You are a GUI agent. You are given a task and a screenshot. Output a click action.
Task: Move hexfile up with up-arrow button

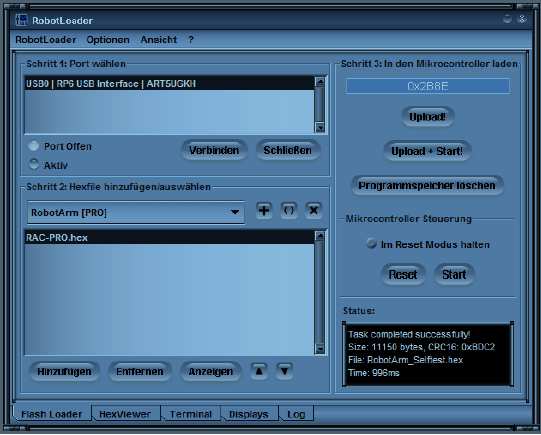(x=259, y=371)
